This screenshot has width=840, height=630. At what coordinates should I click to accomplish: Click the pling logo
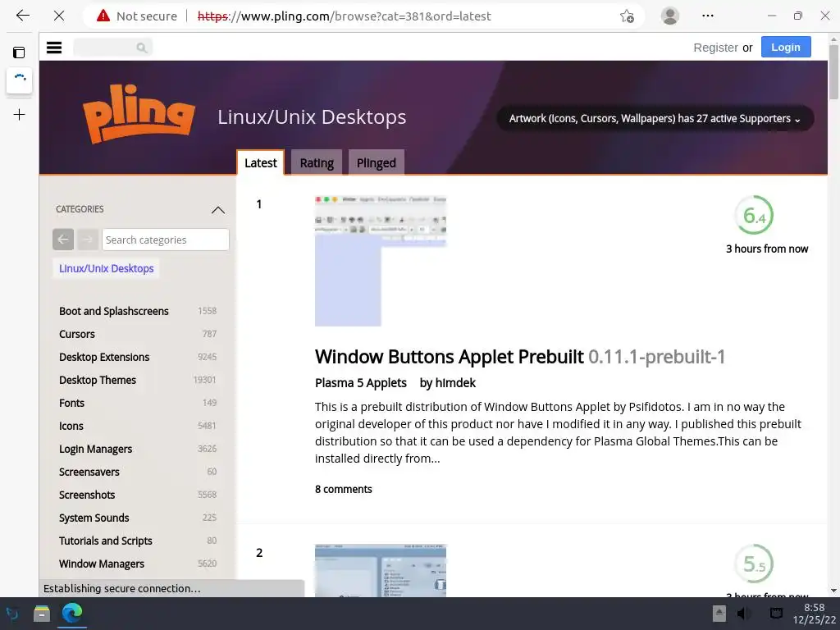click(139, 113)
